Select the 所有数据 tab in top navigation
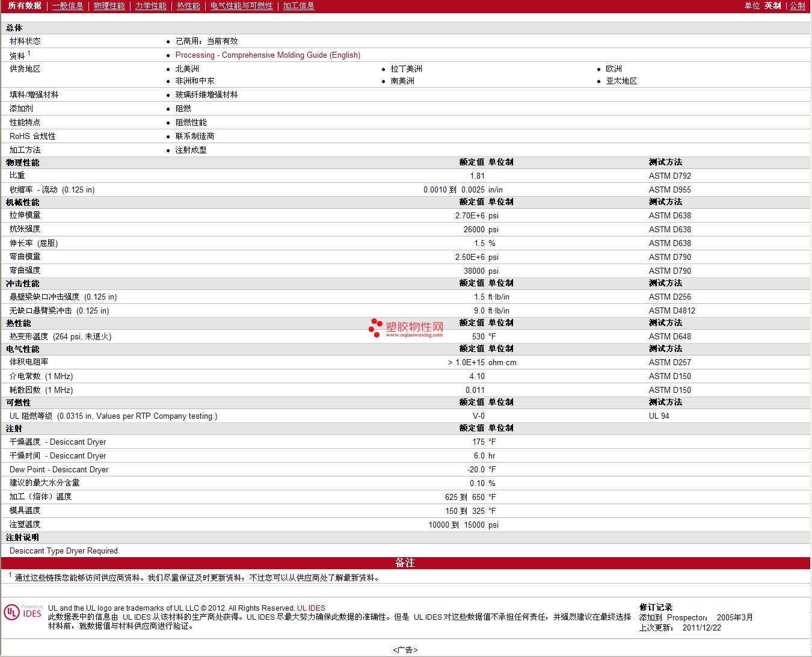 click(25, 6)
